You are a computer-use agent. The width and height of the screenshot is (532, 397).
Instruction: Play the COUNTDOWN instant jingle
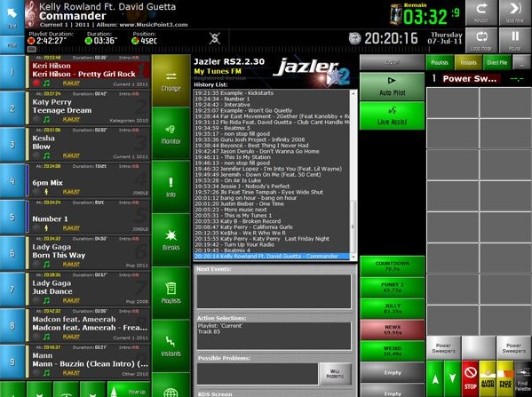(393, 266)
